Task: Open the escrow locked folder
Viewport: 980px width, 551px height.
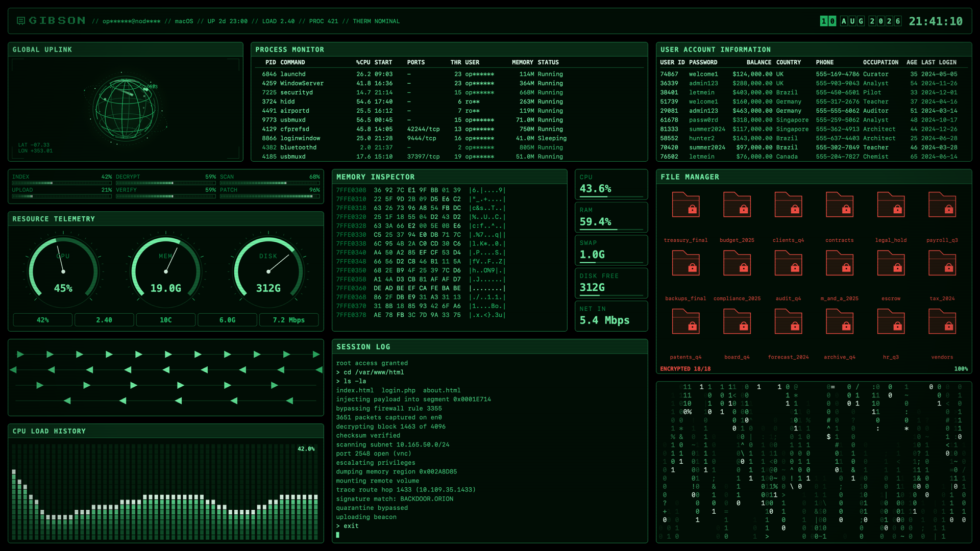Action: (891, 263)
